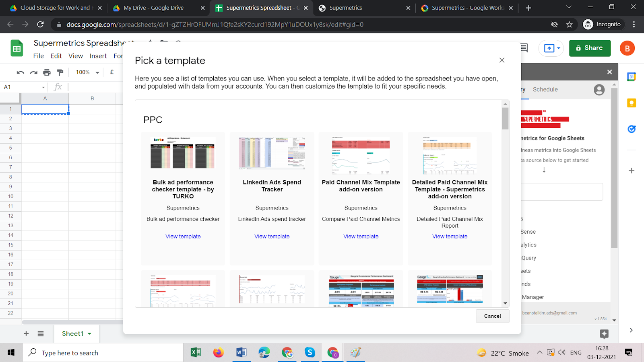Switch to Cloud Storage for Work tab
Viewport: 644px width, 362px height.
pos(56,8)
